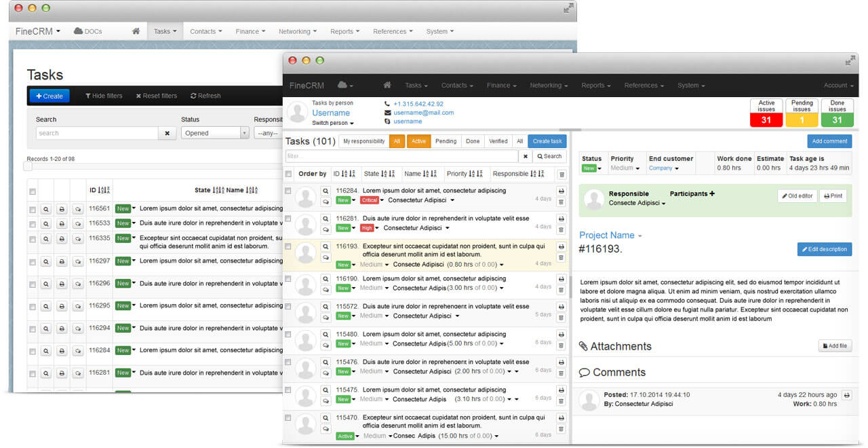
Task: Switch to the Pending tab filter
Action: [x=446, y=141]
